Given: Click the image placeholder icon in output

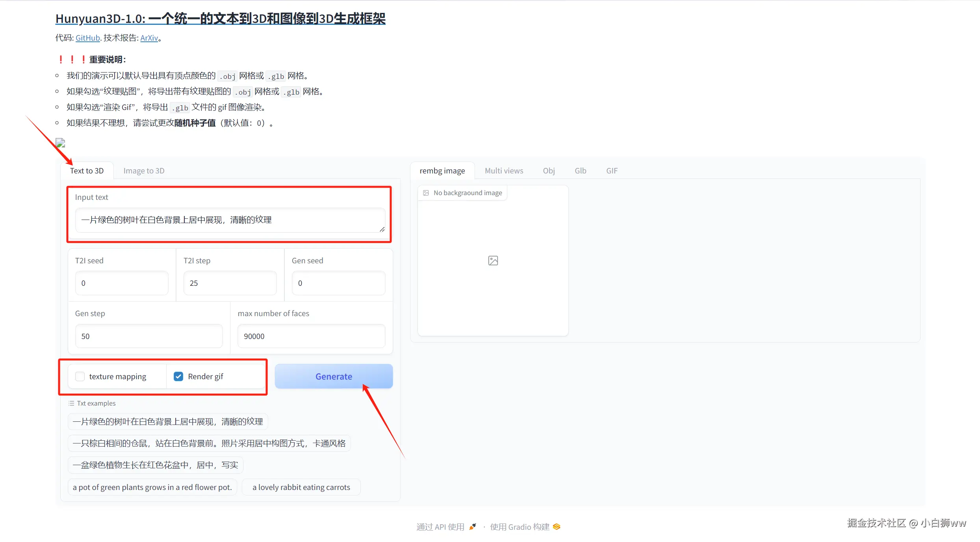Looking at the screenshot, I should click(493, 261).
